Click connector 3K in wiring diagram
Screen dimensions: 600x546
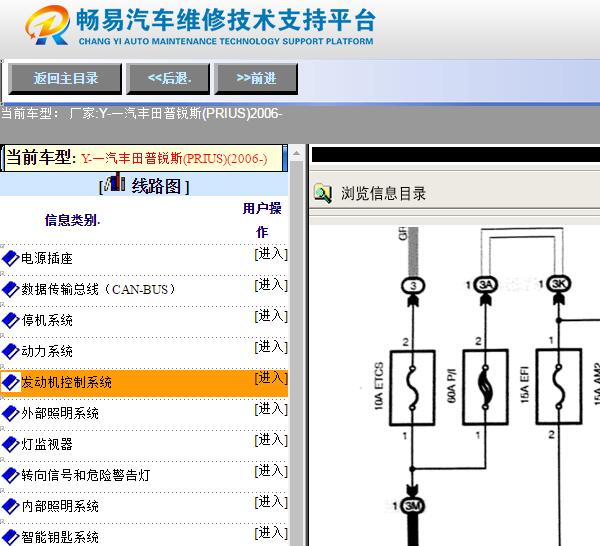pos(559,284)
